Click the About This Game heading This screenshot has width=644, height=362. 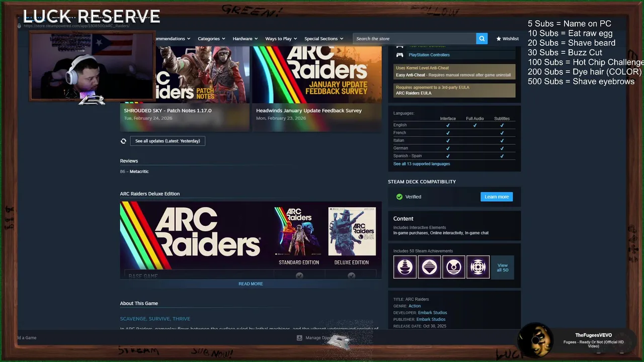click(x=139, y=303)
